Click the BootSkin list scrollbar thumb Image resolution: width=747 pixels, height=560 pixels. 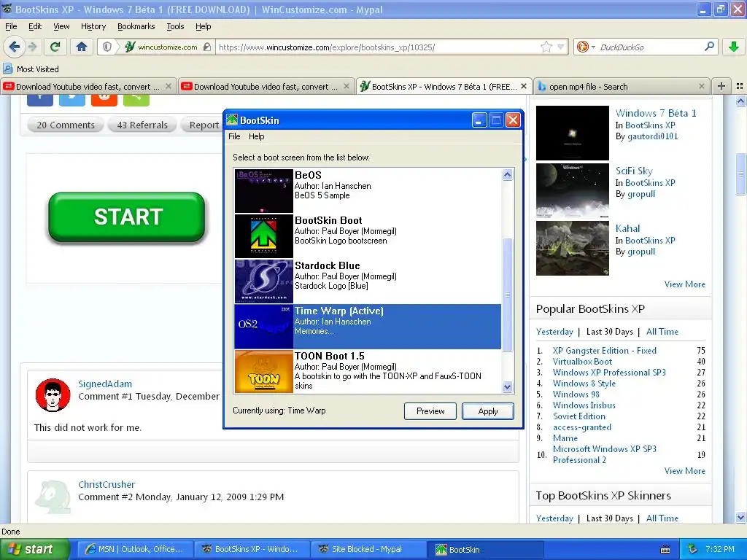tap(508, 295)
